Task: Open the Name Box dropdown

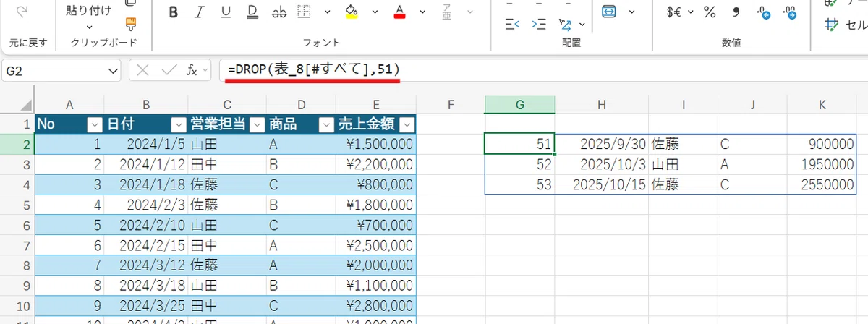Action: (113, 70)
